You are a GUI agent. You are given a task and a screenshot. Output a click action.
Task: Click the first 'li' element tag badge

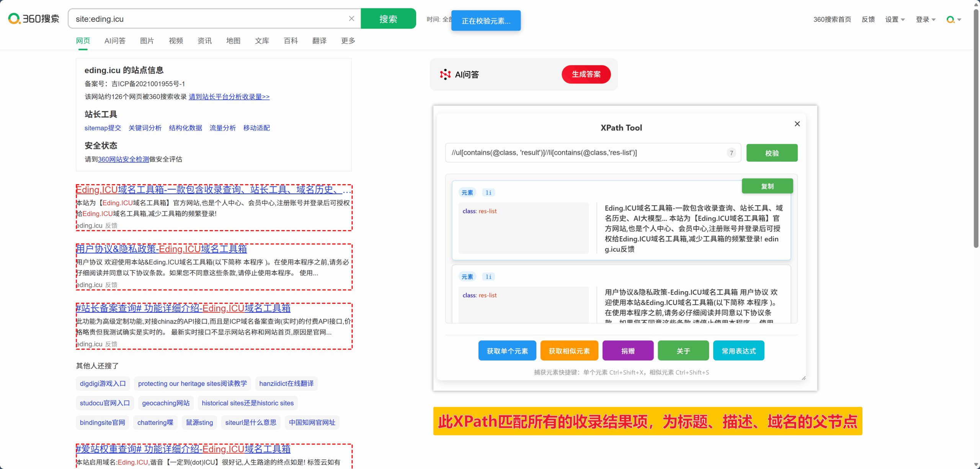(x=488, y=193)
